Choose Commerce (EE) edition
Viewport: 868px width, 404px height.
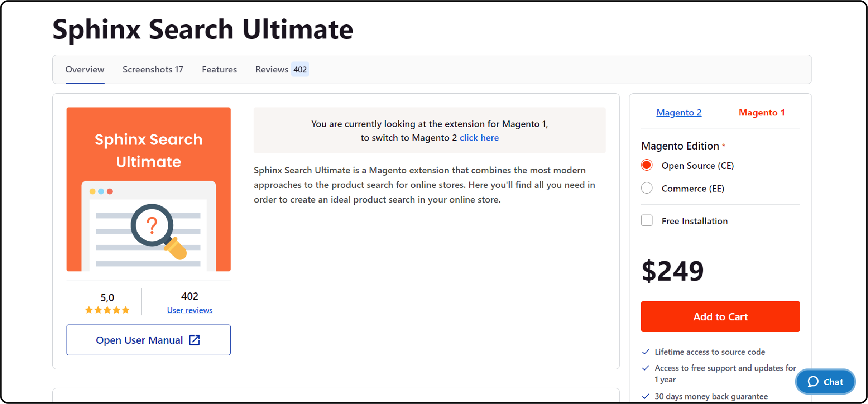[647, 188]
